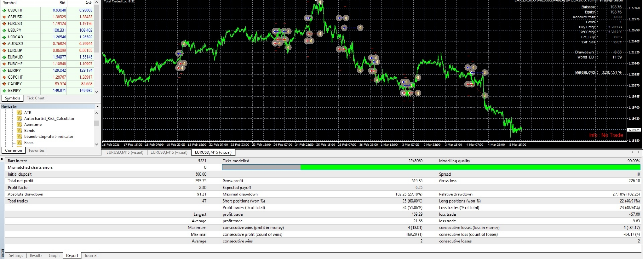Click Market Watch scrollbar down arrow
Viewport: 644px width, 259px height.
[x=97, y=92]
